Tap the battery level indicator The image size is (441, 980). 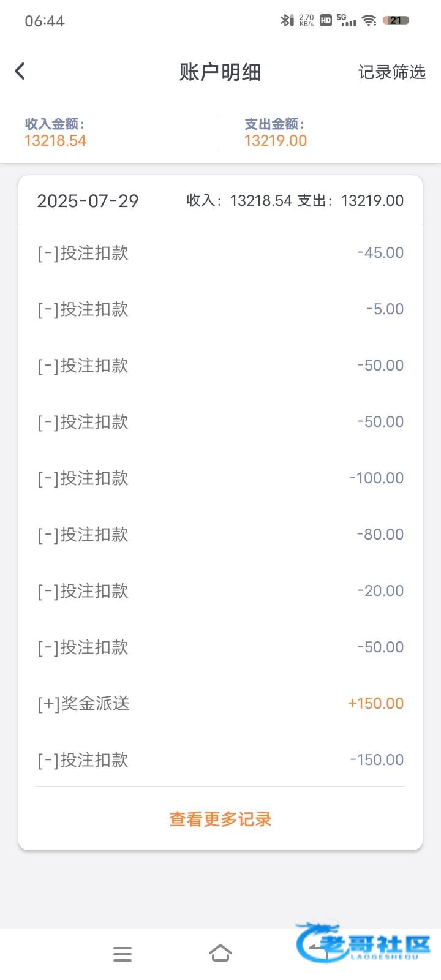coord(396,20)
